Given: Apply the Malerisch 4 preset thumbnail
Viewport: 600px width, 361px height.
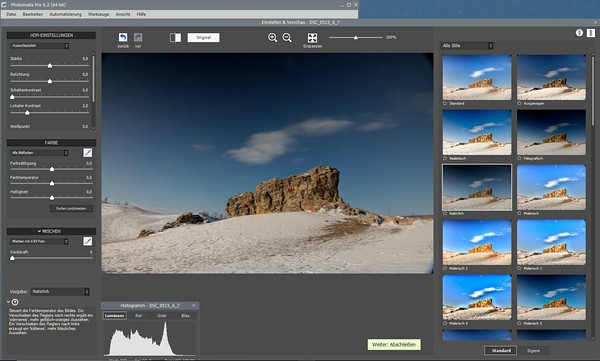Looking at the screenshot, I should pos(477,297).
